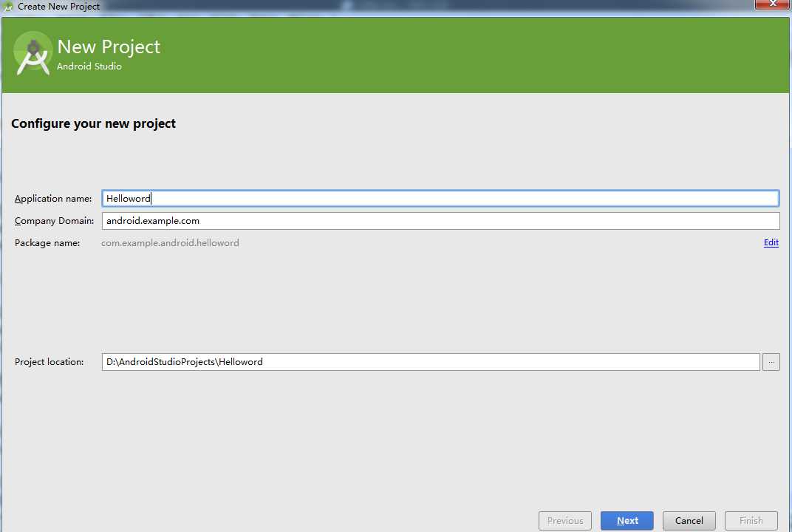Cancel the new project wizard
The height and width of the screenshot is (532, 792).
[689, 520]
